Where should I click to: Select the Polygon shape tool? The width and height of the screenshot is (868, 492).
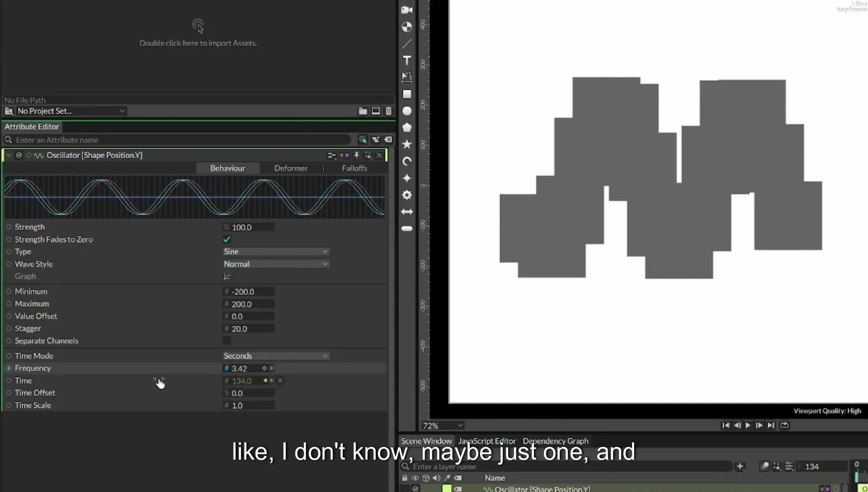pyautogui.click(x=407, y=128)
